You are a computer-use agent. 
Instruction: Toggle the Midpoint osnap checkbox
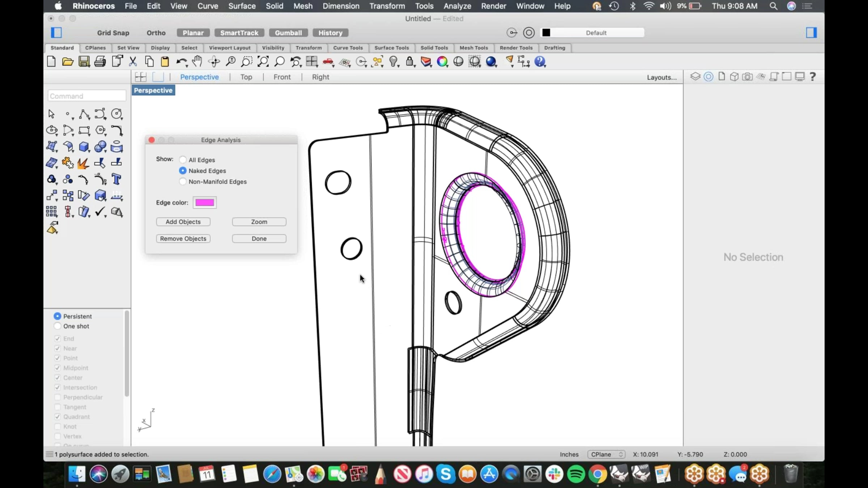[x=58, y=368]
